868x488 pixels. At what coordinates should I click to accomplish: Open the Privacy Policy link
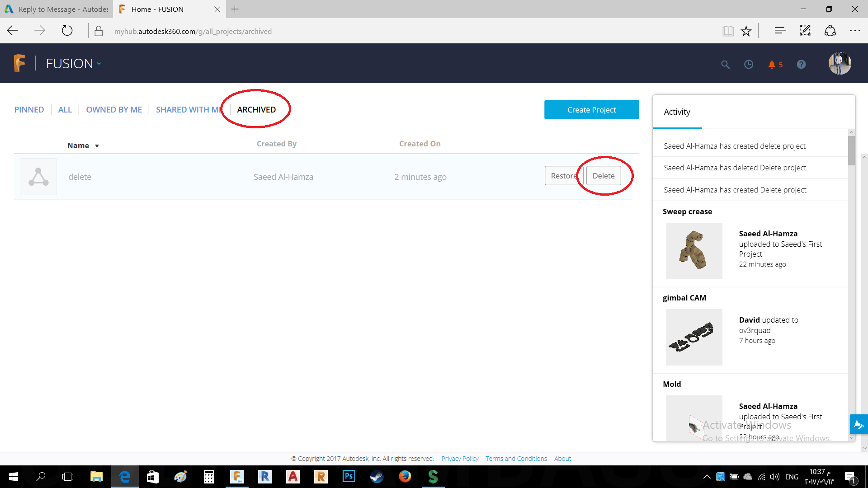tap(460, 458)
